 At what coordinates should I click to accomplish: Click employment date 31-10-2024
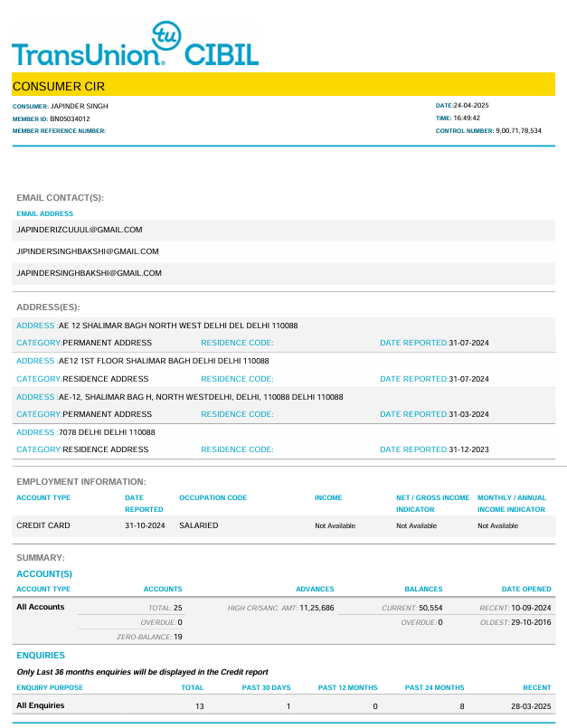coord(145,525)
